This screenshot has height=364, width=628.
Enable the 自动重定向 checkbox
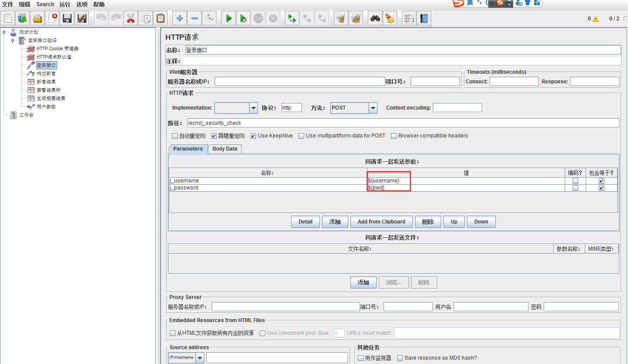click(175, 136)
